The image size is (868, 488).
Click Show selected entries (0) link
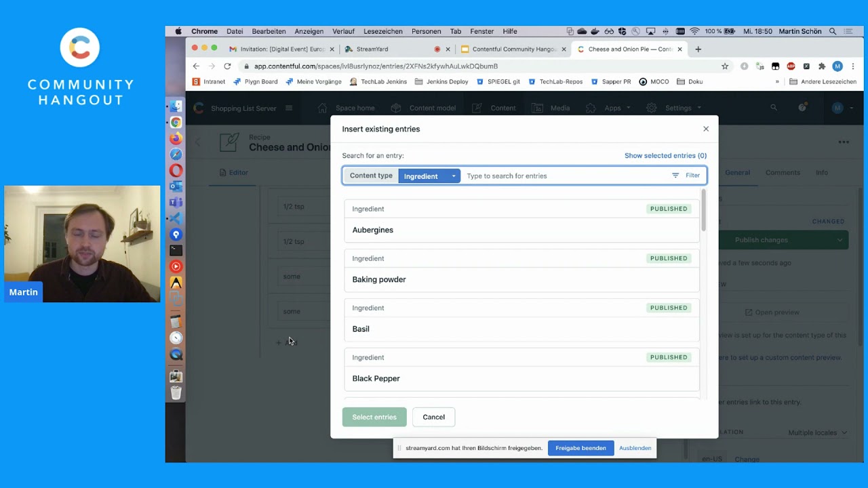665,156
